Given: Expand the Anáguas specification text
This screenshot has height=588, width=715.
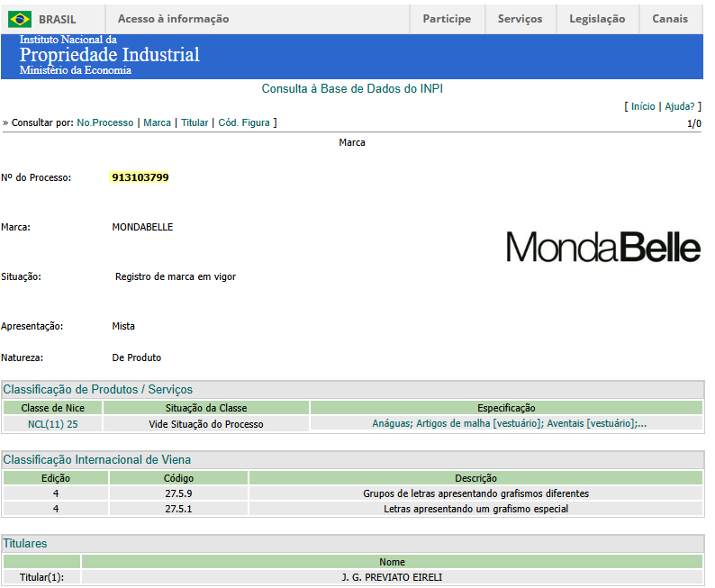Looking at the screenshot, I should pyautogui.click(x=509, y=423).
